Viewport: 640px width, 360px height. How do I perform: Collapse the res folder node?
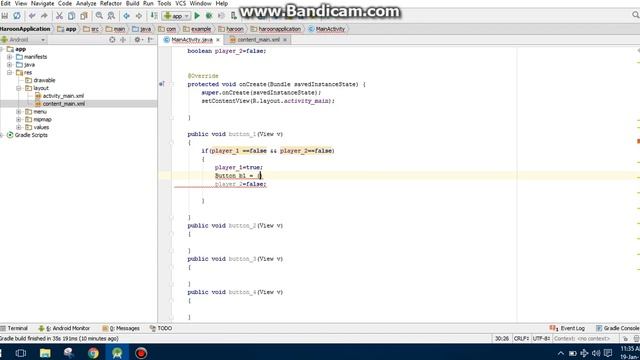point(10,72)
